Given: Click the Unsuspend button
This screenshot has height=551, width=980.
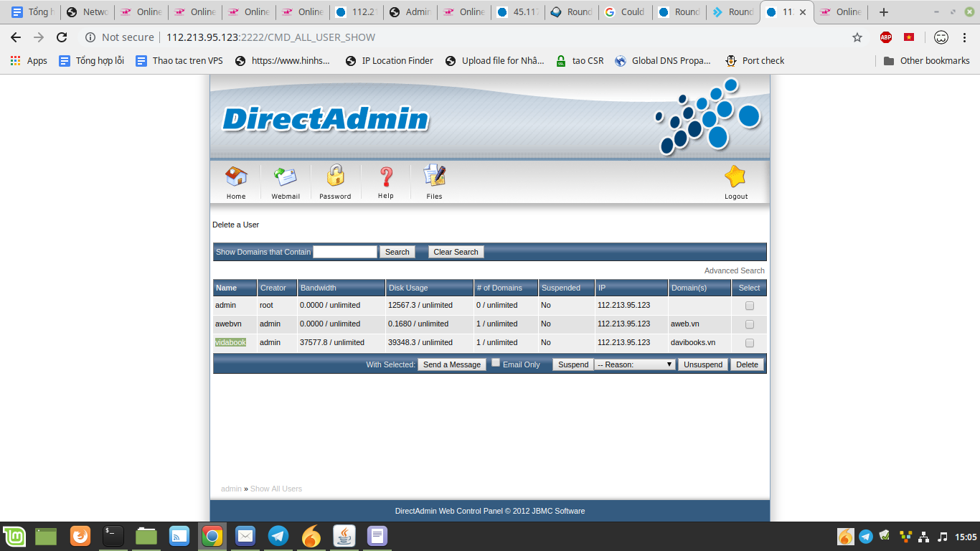Looking at the screenshot, I should pos(703,364).
